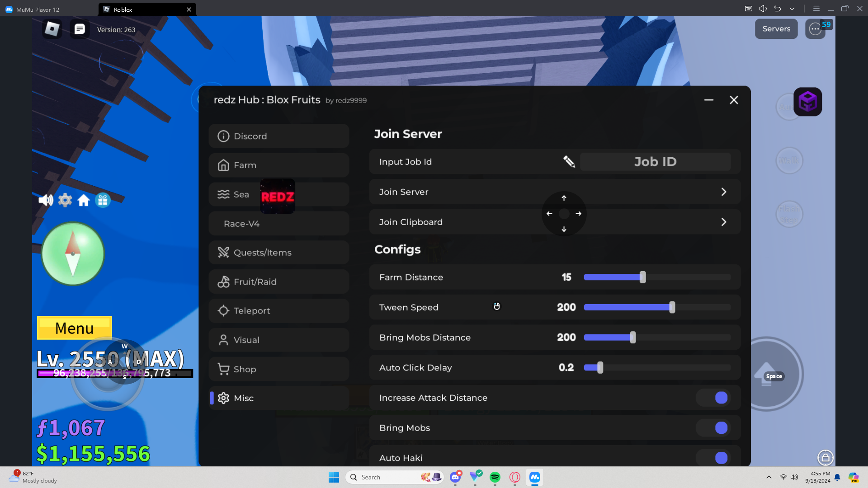Click the Farm Distance slider handle
Viewport: 868px width, 488px height.
pos(643,277)
